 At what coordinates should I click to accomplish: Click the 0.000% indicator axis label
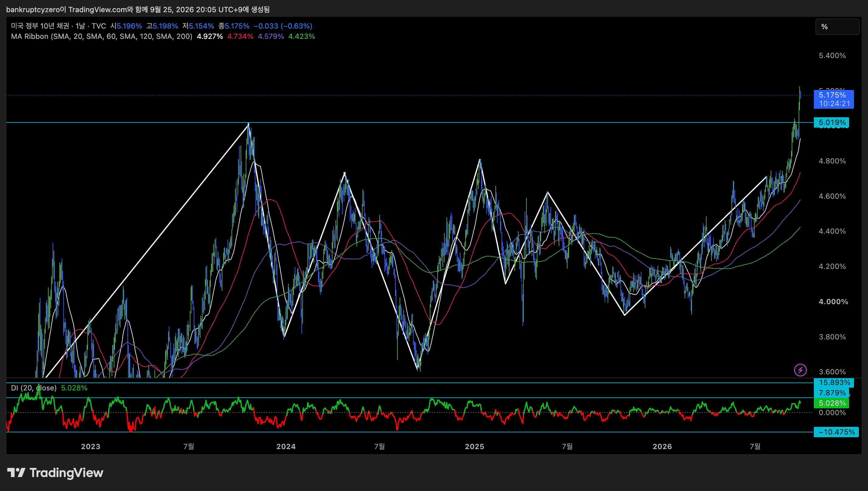click(832, 413)
